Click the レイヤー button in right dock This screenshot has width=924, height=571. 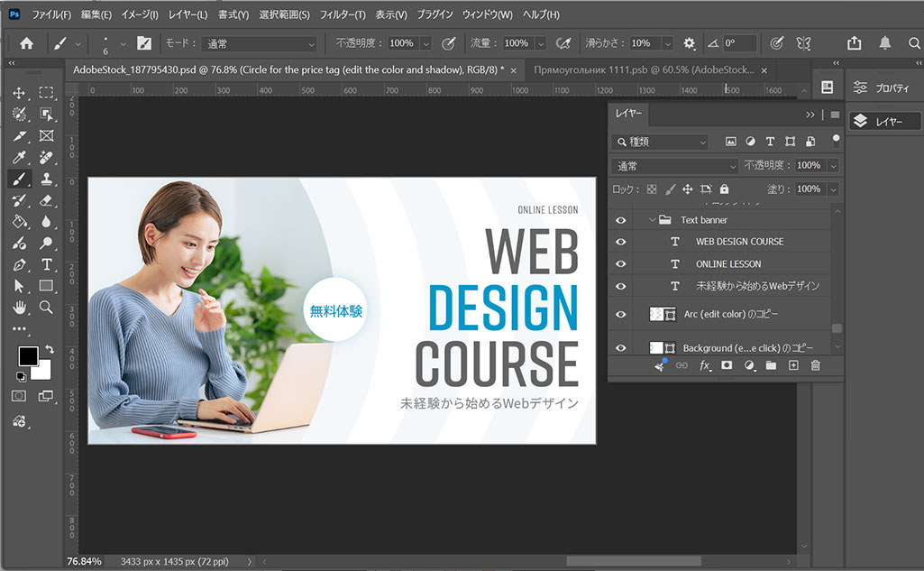(x=884, y=122)
